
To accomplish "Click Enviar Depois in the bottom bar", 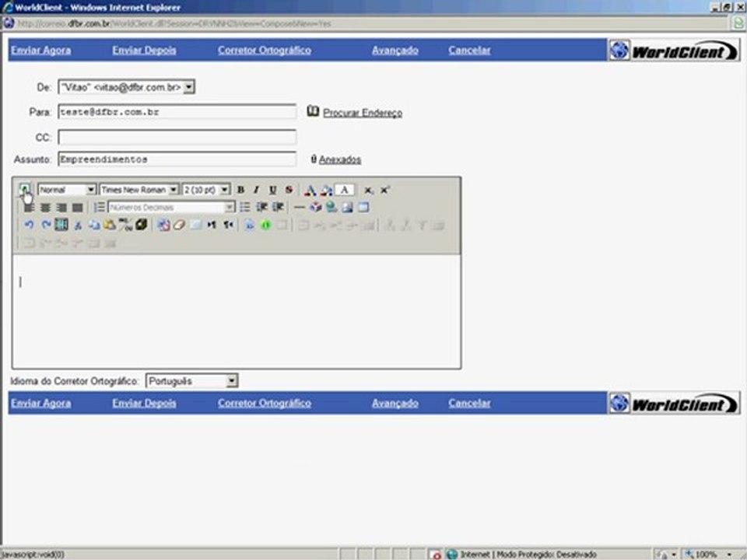I will pyautogui.click(x=145, y=403).
